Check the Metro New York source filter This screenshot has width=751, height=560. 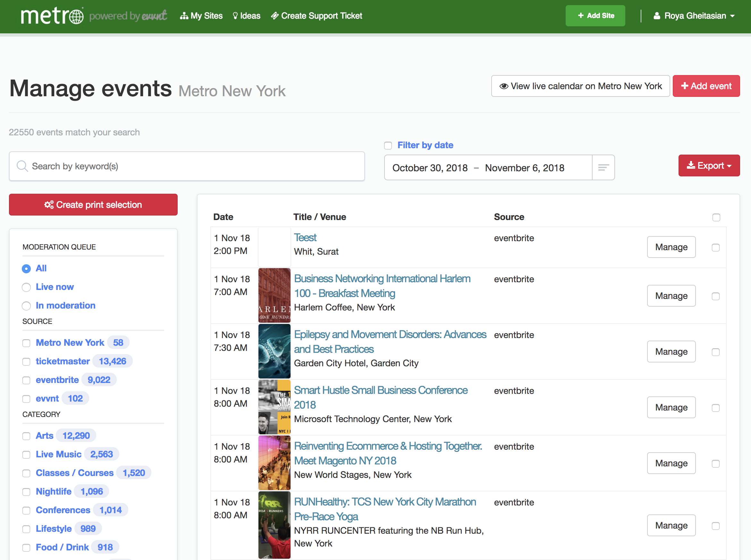click(x=26, y=343)
